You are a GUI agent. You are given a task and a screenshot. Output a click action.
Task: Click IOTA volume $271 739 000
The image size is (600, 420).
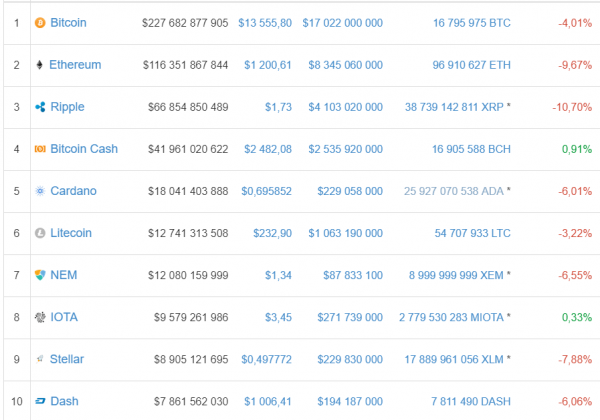point(350,317)
